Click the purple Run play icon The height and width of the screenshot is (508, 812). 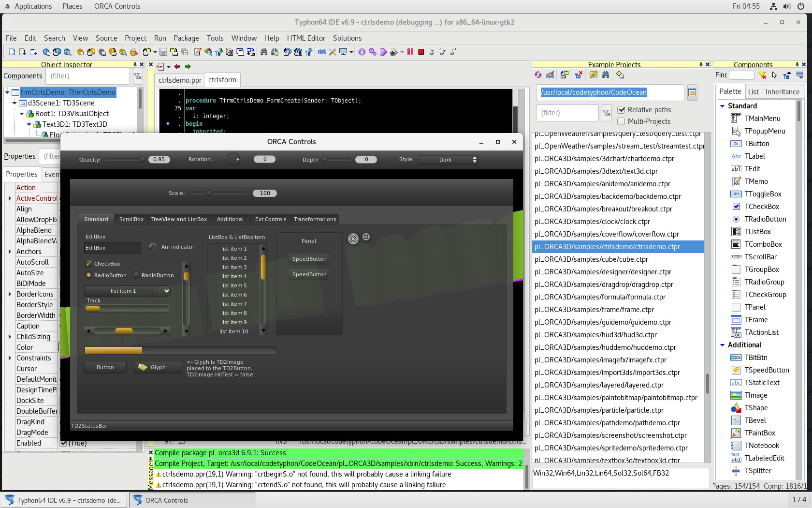pos(384,52)
